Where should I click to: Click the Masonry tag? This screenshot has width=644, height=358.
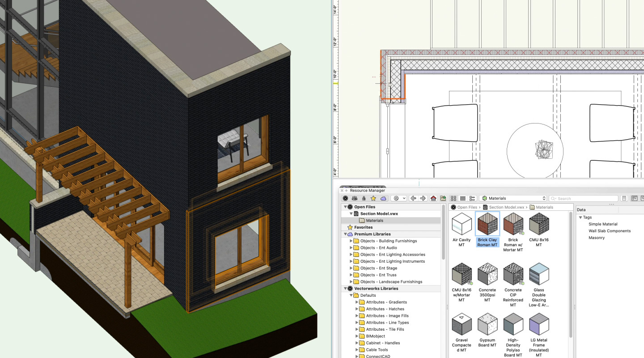(x=597, y=238)
